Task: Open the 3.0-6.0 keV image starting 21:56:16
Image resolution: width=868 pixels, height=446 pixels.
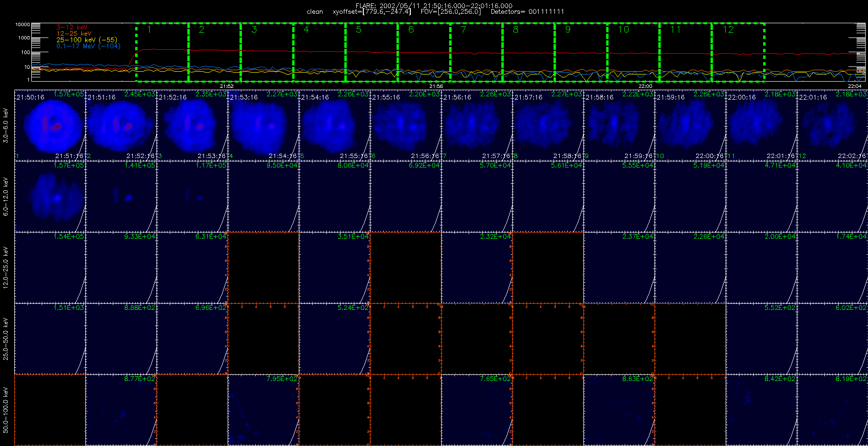Action: [x=477, y=125]
